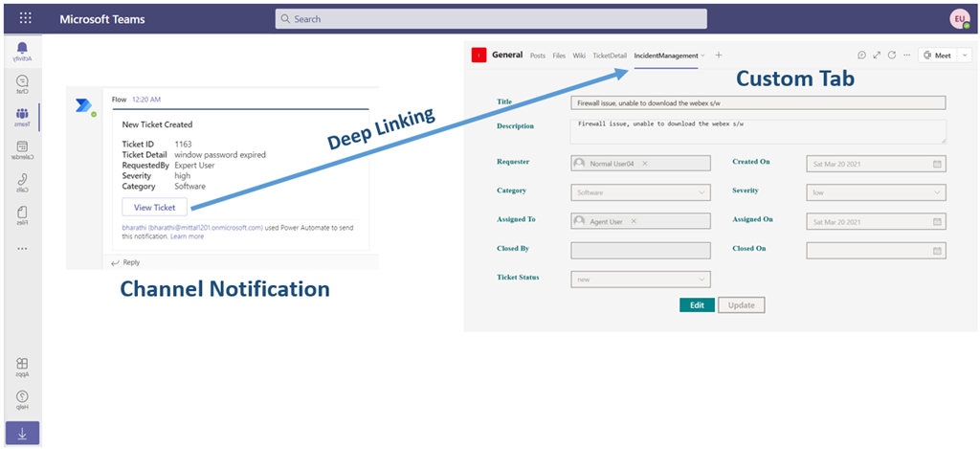Image resolution: width=980 pixels, height=449 pixels.
Task: Click the Edit button
Action: click(x=697, y=305)
